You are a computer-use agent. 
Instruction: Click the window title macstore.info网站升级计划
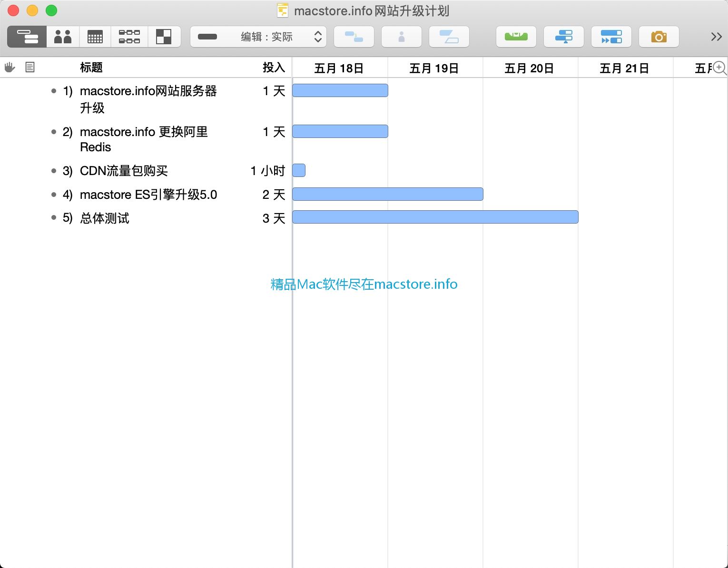[x=372, y=11]
